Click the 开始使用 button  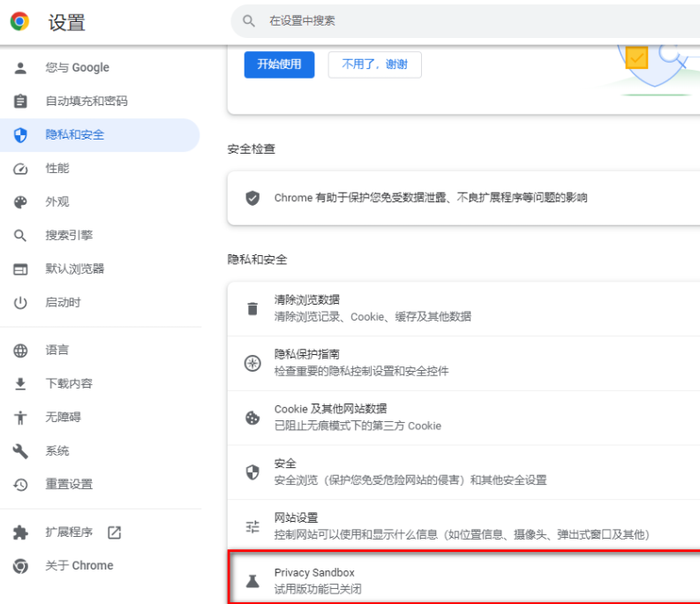click(x=279, y=64)
